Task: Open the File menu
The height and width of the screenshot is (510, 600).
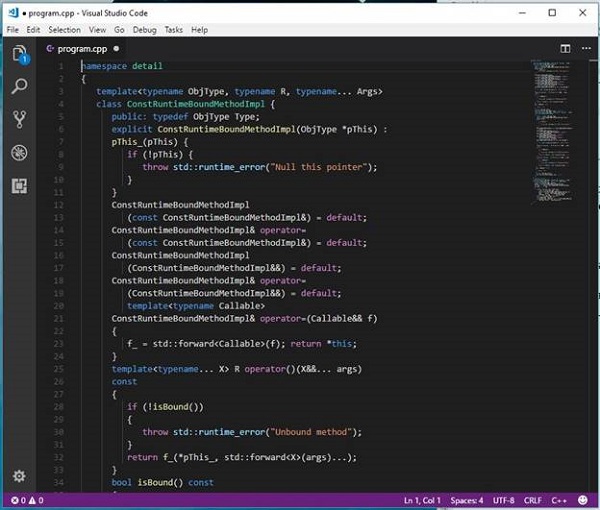Action: pos(13,30)
